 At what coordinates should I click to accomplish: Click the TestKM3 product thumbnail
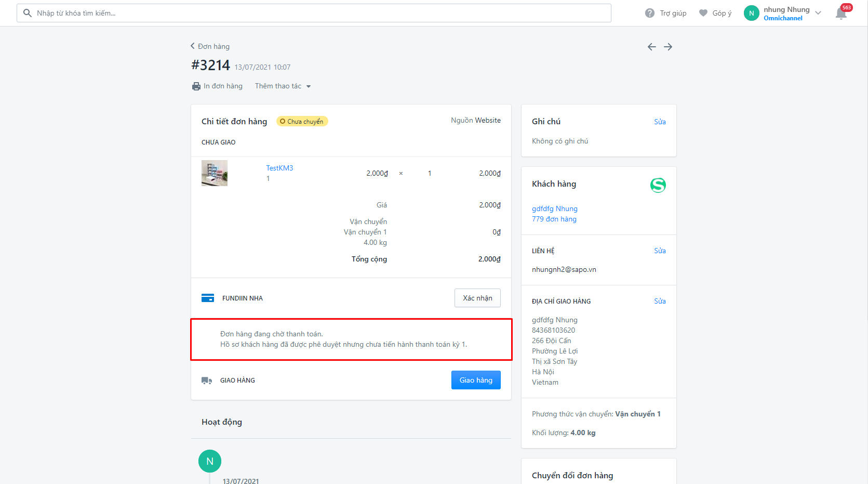click(215, 173)
